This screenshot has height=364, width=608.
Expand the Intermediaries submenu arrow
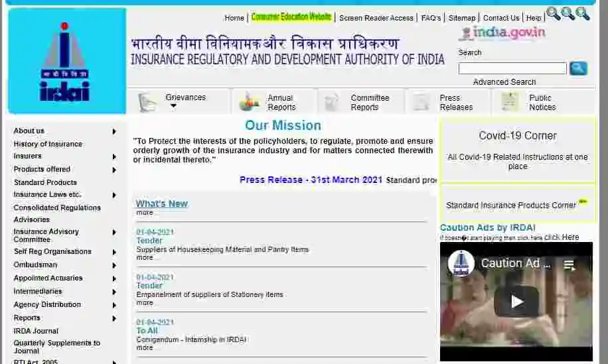pos(114,292)
